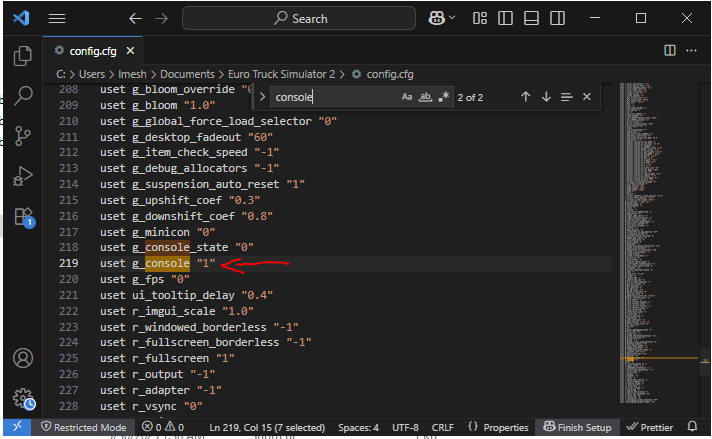This screenshot has height=439, width=712.
Task: Click the minimap code overview
Action: (657, 243)
